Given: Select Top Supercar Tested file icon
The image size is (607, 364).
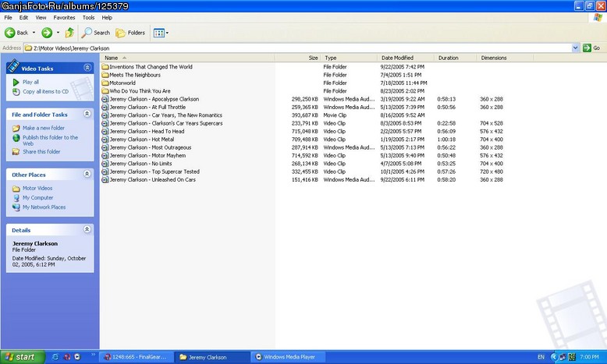Looking at the screenshot, I should [x=105, y=171].
